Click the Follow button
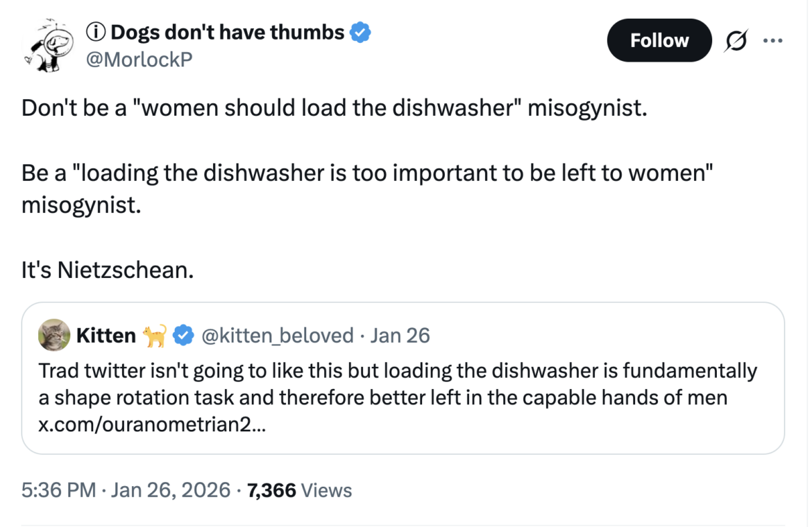This screenshot has width=812, height=527. click(659, 40)
